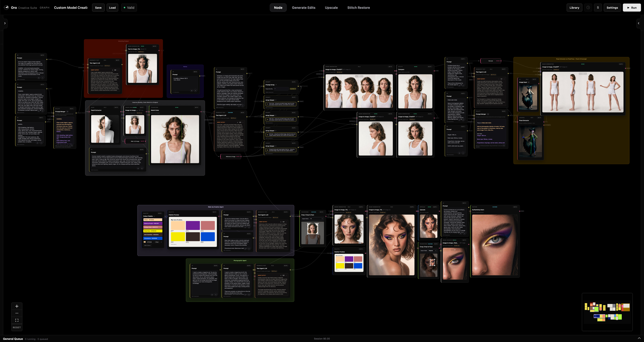
Task: Open the Library panel
Action: [574, 8]
